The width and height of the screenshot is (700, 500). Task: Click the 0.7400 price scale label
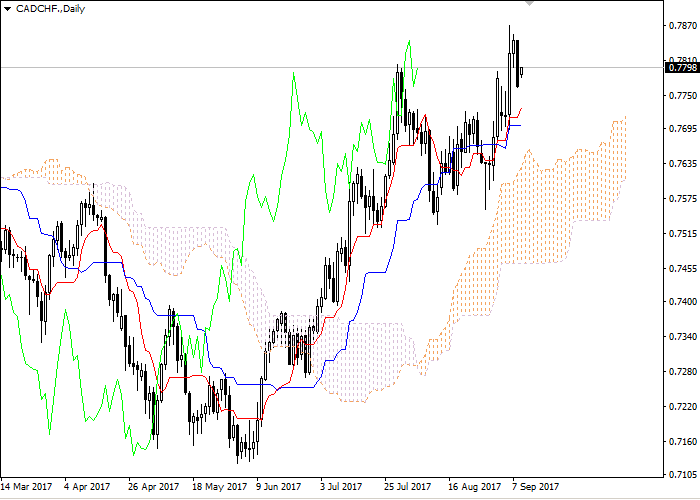tap(683, 301)
